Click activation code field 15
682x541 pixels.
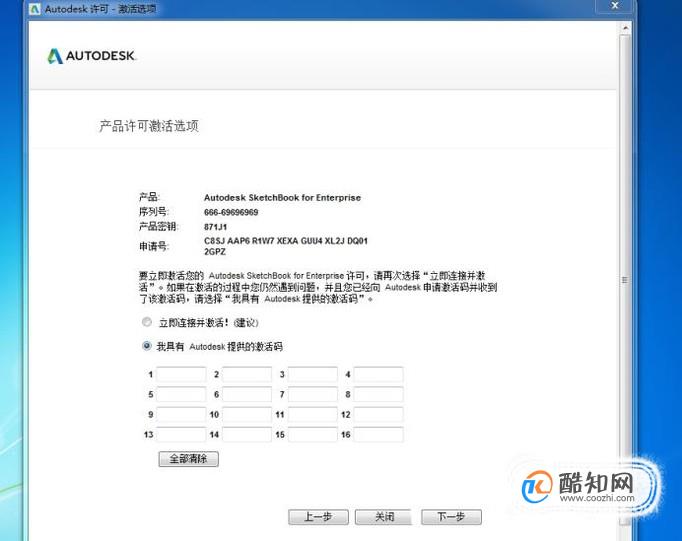(x=313, y=434)
